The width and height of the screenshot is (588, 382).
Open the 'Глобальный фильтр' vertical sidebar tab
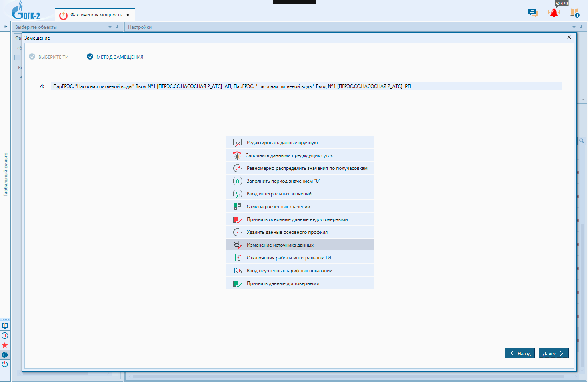point(6,174)
